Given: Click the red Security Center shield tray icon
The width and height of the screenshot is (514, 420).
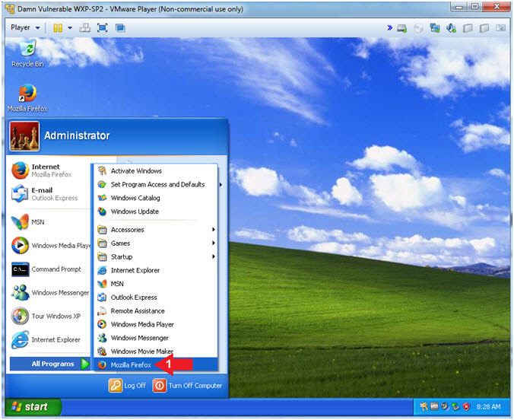Looking at the screenshot, I should click(x=466, y=407).
